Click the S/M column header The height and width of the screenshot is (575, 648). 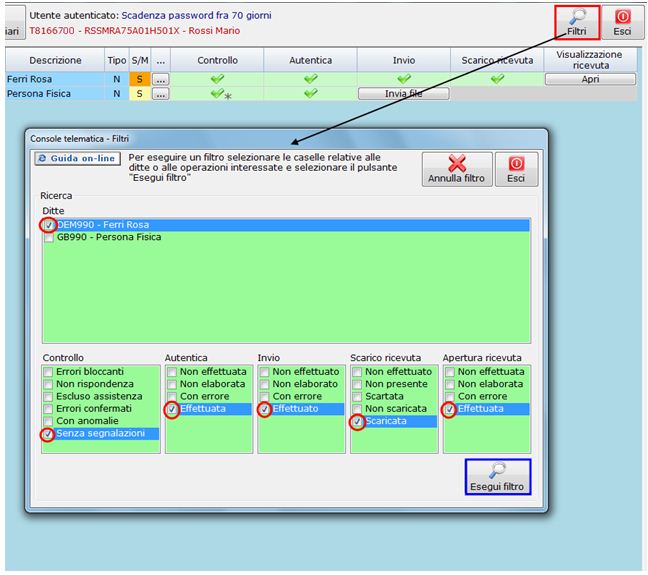click(140, 60)
